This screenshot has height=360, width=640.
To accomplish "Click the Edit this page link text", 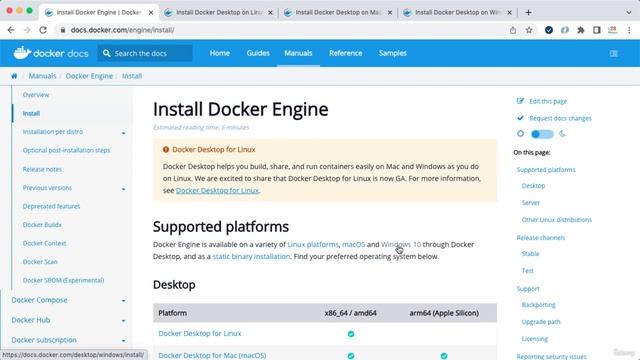I will point(548,101).
